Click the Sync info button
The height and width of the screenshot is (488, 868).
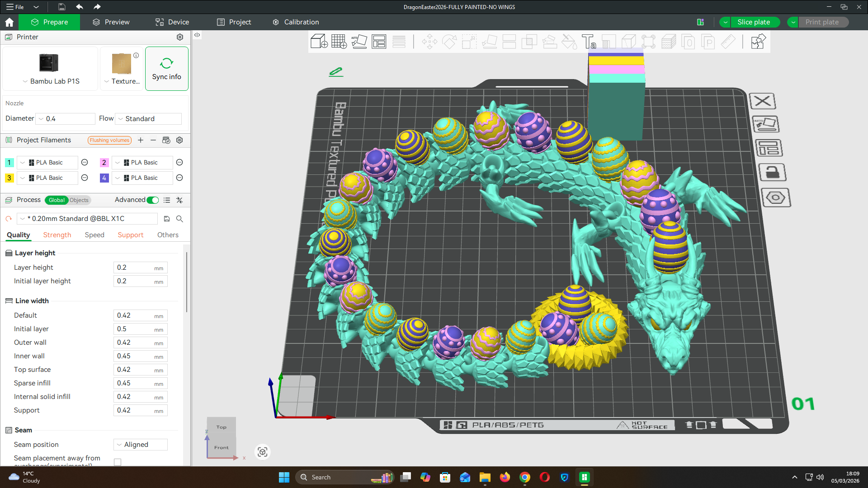pos(167,69)
